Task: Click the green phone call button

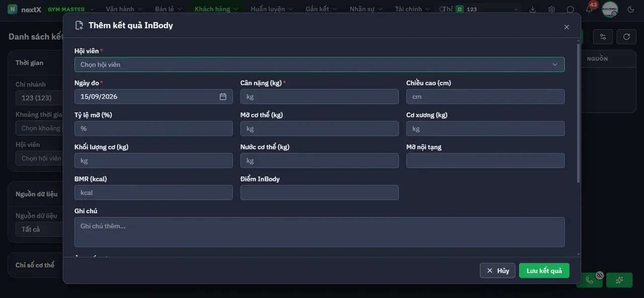Action: (590, 280)
